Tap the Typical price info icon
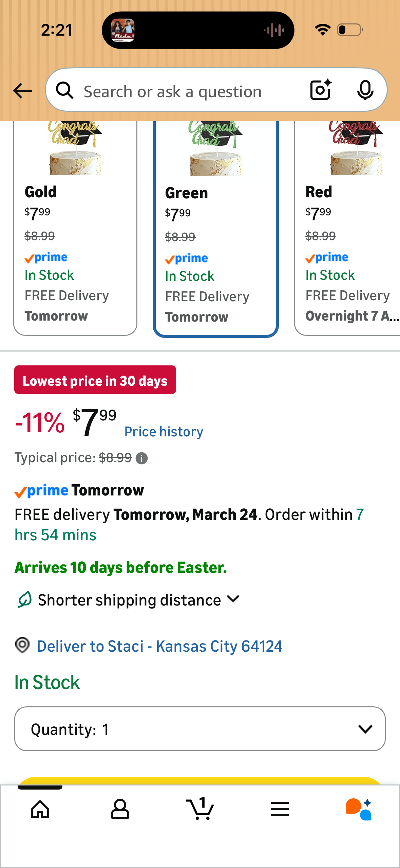The height and width of the screenshot is (868, 400). point(141,458)
